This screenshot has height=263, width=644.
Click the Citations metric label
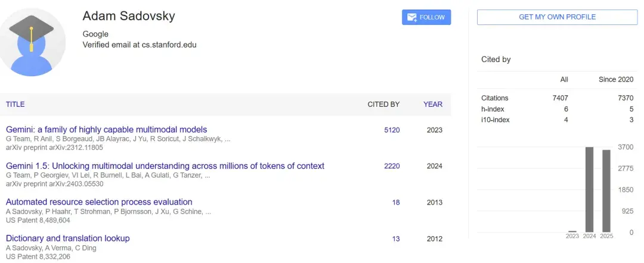[495, 98]
